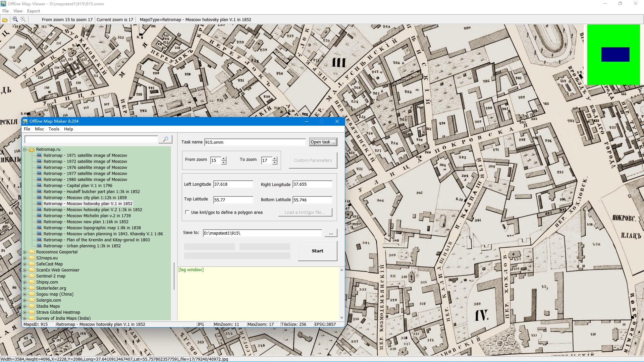Click the Bottom Latitude field
Viewport: 644px width, 362px height.
coord(312,200)
